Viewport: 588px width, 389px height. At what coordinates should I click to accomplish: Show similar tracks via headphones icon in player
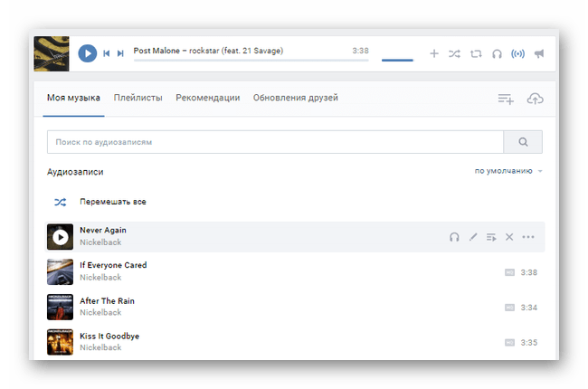pyautogui.click(x=497, y=54)
